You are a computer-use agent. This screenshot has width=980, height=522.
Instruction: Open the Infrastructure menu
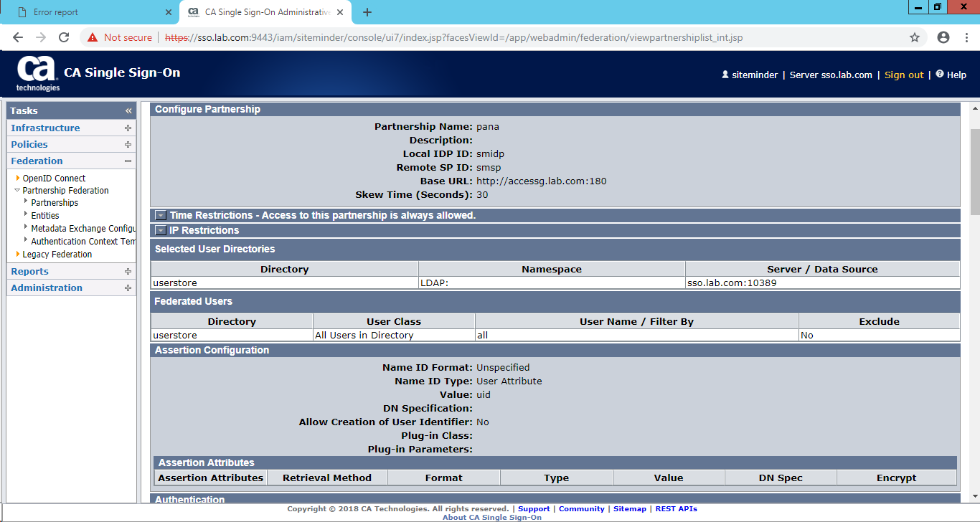(45, 128)
